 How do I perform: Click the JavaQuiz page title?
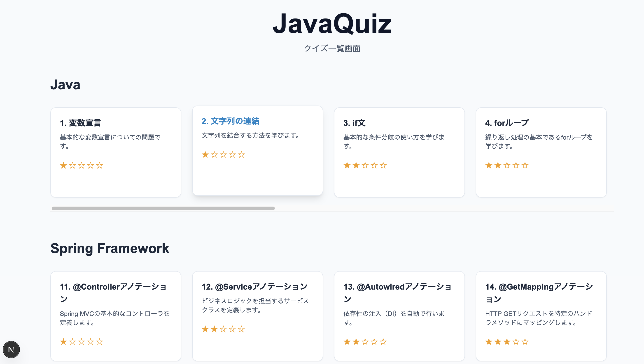(332, 23)
